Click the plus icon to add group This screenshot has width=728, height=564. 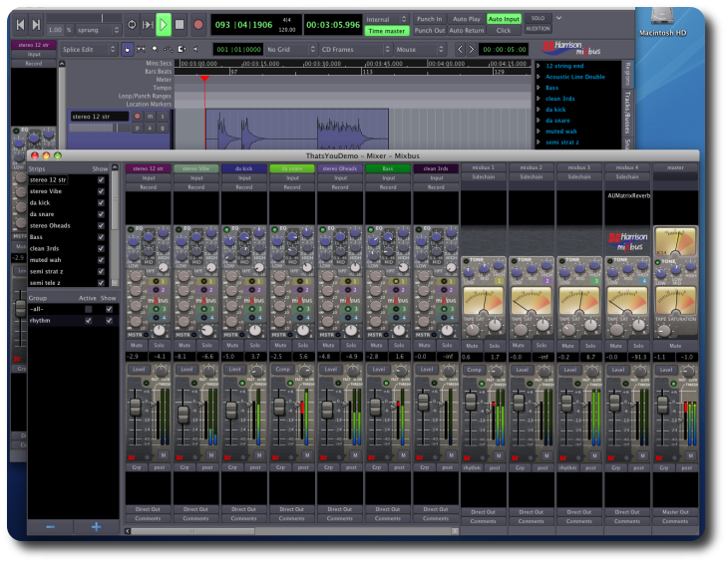(96, 527)
